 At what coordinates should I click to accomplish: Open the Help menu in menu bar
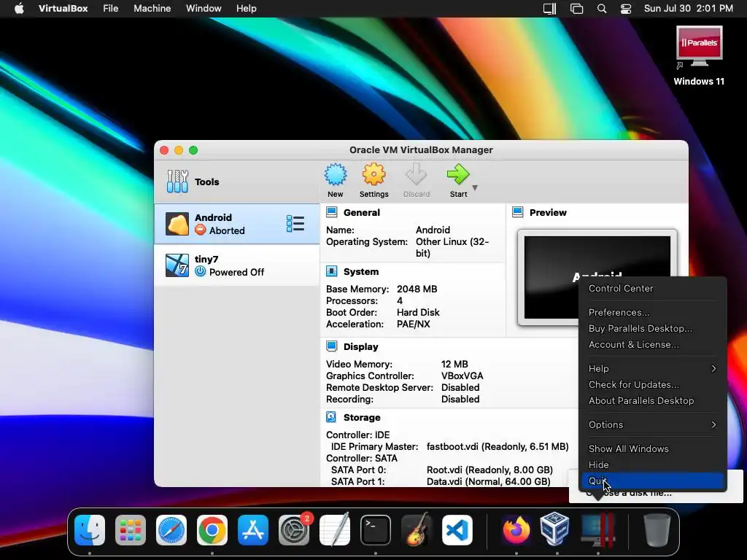coord(247,8)
